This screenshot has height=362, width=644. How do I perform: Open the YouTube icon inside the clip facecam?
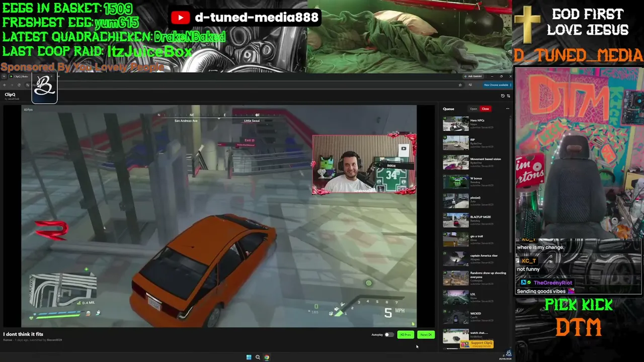pyautogui.click(x=404, y=149)
